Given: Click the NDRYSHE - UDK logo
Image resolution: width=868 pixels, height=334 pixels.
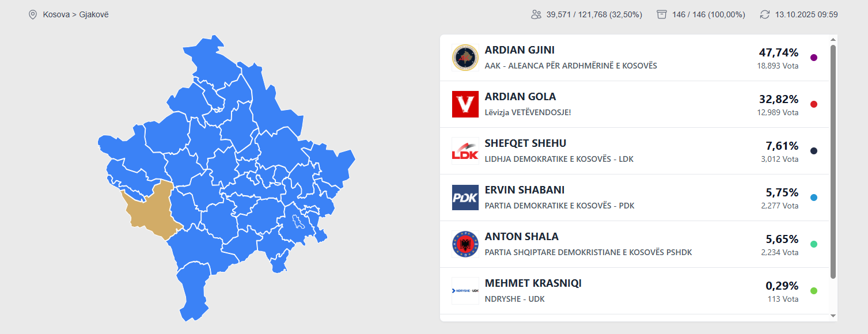Looking at the screenshot, I should 465,291.
